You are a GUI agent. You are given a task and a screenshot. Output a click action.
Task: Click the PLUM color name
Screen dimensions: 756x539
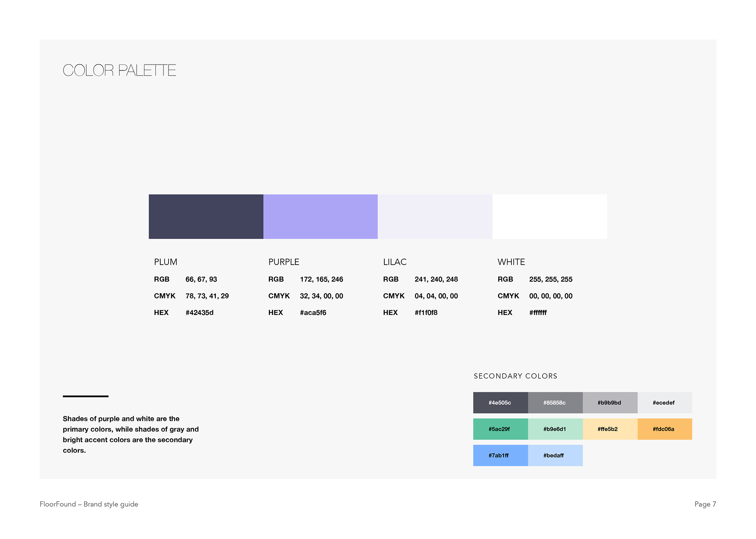(x=165, y=262)
